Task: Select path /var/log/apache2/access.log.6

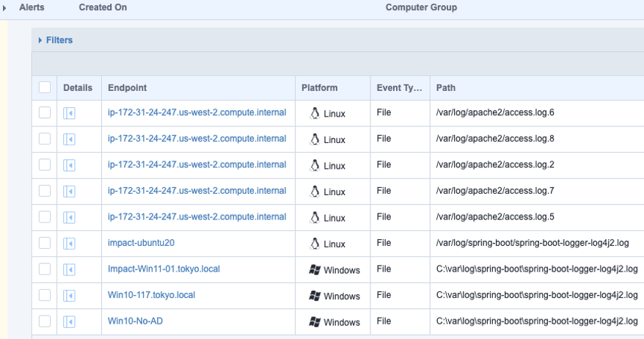Action: tap(495, 112)
